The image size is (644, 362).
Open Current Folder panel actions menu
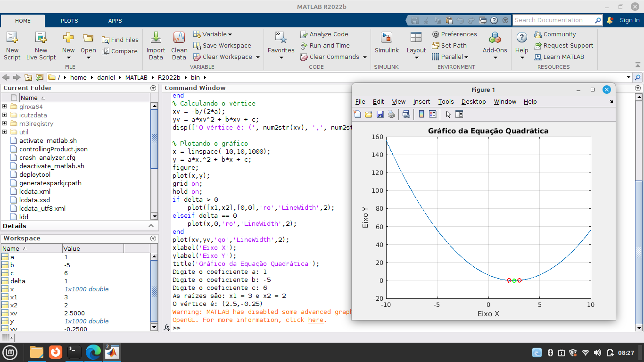[x=153, y=88]
